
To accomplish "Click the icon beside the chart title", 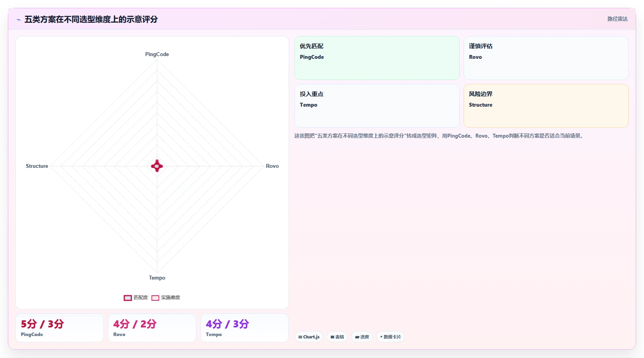I will [x=18, y=20].
